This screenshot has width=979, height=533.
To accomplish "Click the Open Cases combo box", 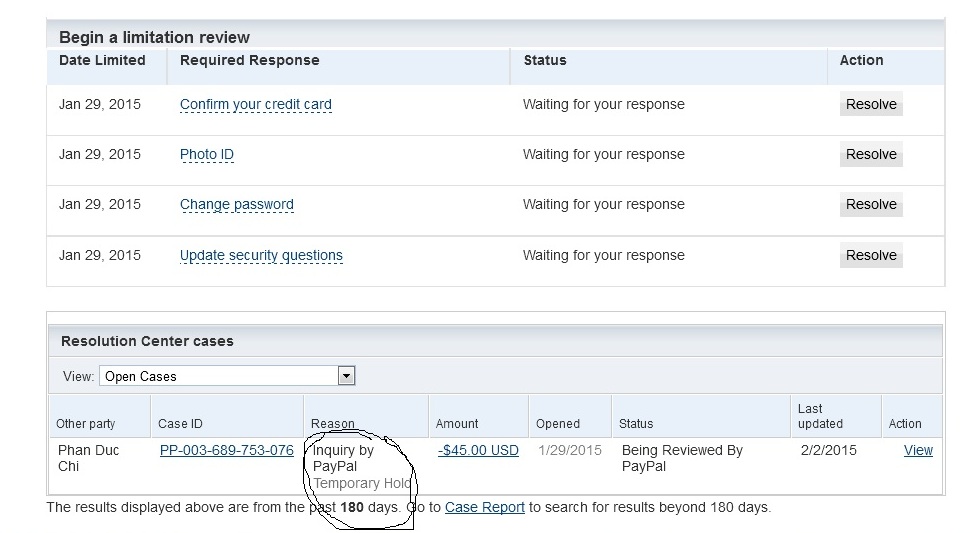I will click(x=220, y=376).
